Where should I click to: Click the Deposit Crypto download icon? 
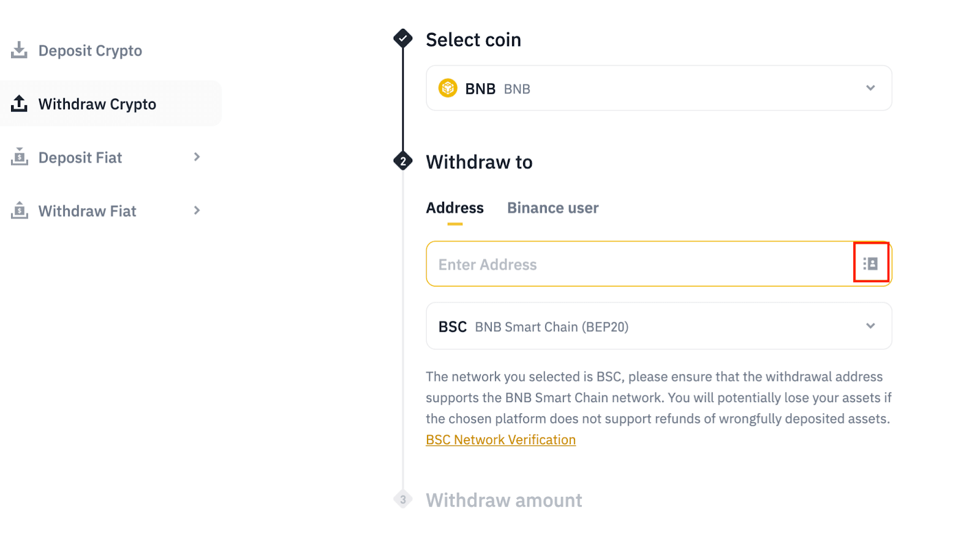coord(20,50)
